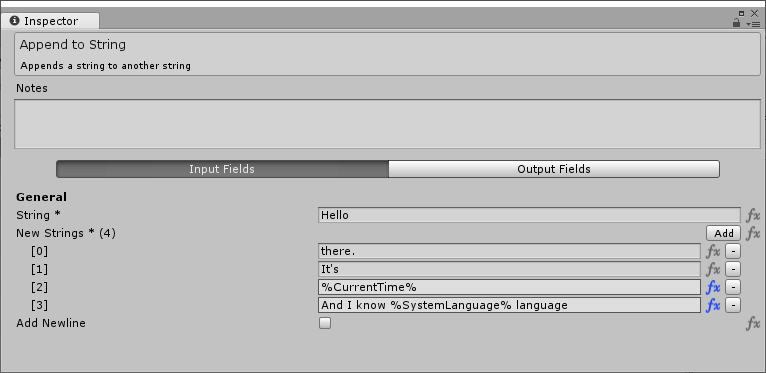766x373 pixels.
Task: Open the Inspector panel options menu
Action: click(x=753, y=23)
